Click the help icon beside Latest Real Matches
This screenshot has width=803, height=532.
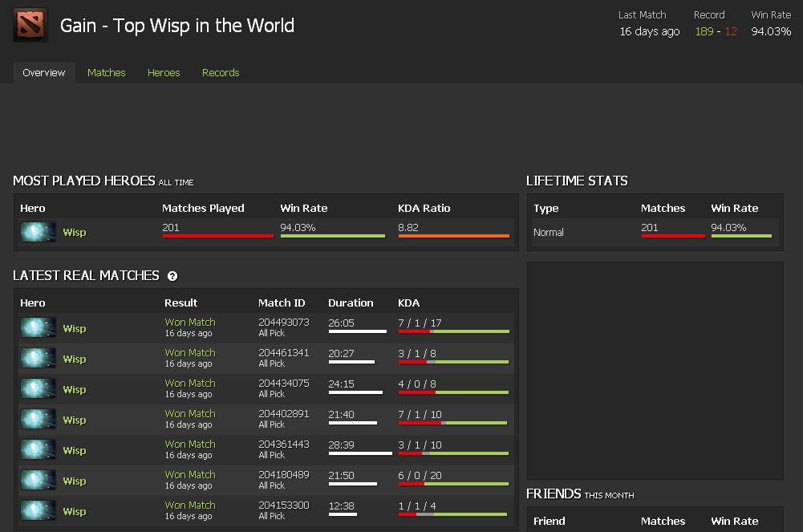tap(172, 276)
